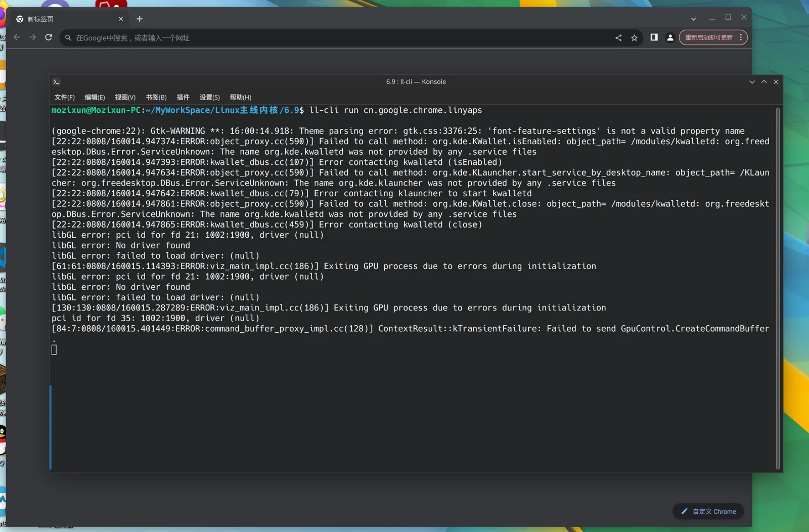Click the search magnifier icon in address bar

coord(68,38)
